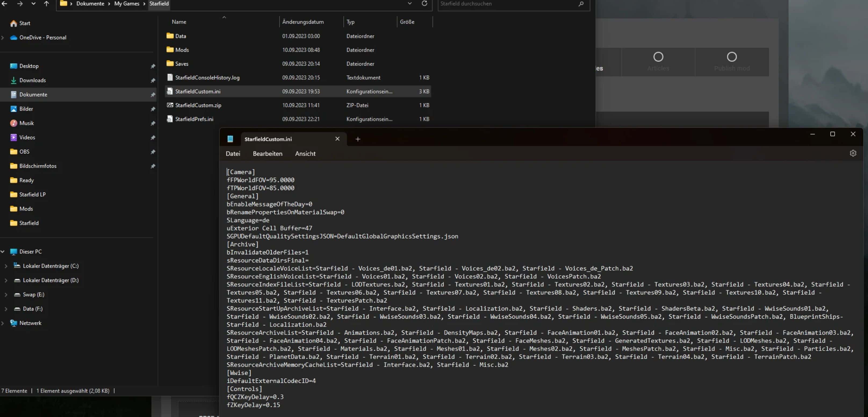Expand Lokaler Datenträger (C:) tree node
Image resolution: width=868 pixels, height=417 pixels.
click(x=6, y=266)
